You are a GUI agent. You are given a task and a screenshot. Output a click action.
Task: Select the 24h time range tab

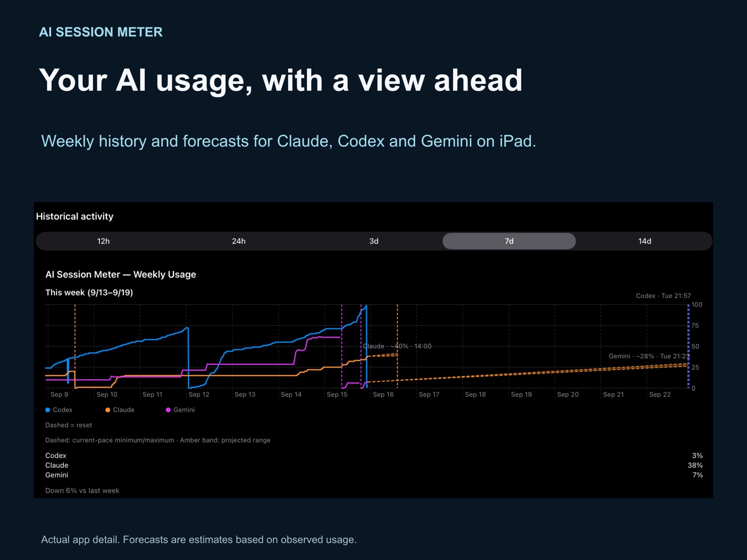pyautogui.click(x=239, y=241)
